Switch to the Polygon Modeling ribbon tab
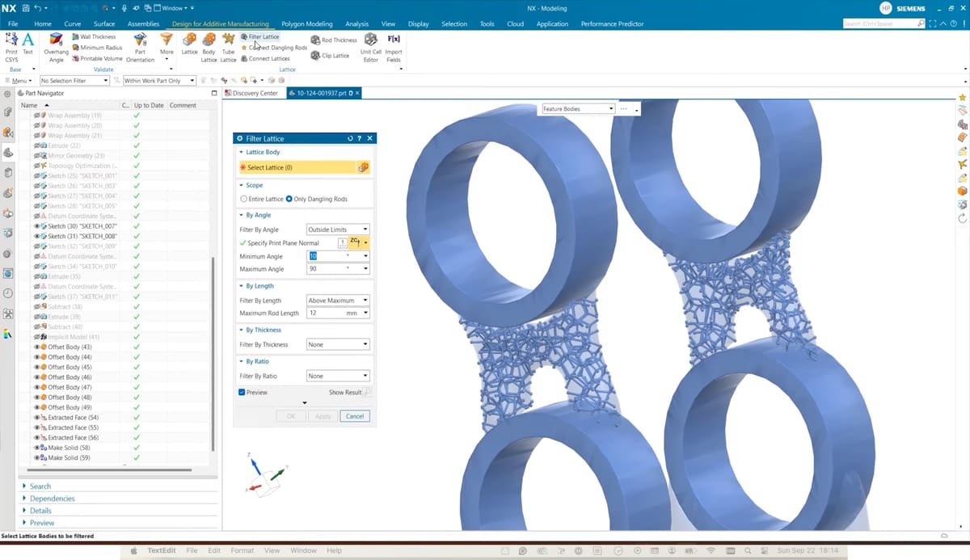970x560 pixels. coord(306,24)
